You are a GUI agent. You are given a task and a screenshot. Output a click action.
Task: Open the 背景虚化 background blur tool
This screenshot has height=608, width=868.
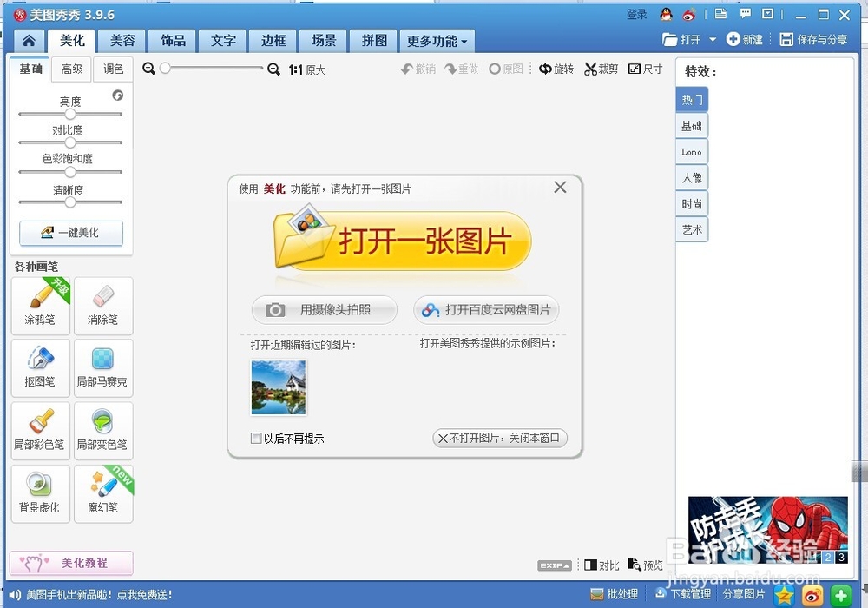(40, 493)
